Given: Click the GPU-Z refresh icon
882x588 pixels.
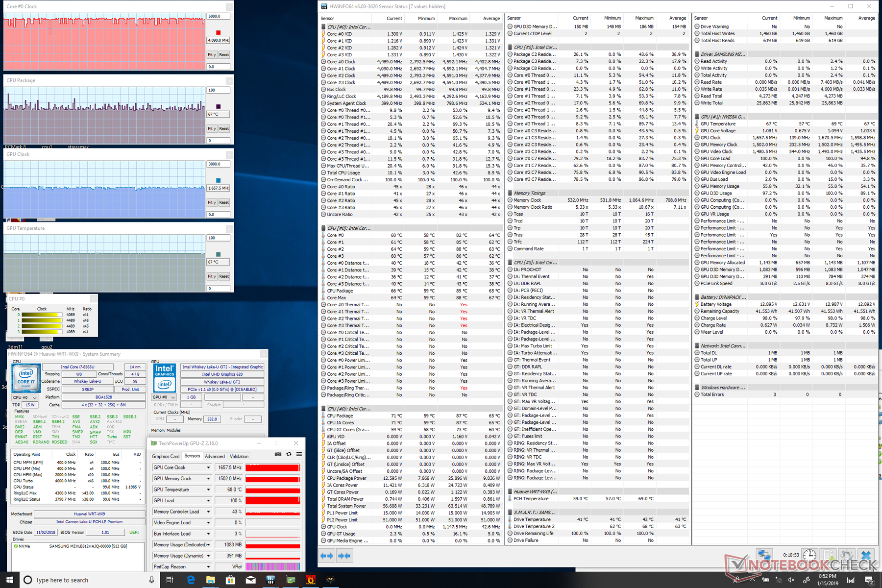Looking at the screenshot, I should tap(289, 454).
